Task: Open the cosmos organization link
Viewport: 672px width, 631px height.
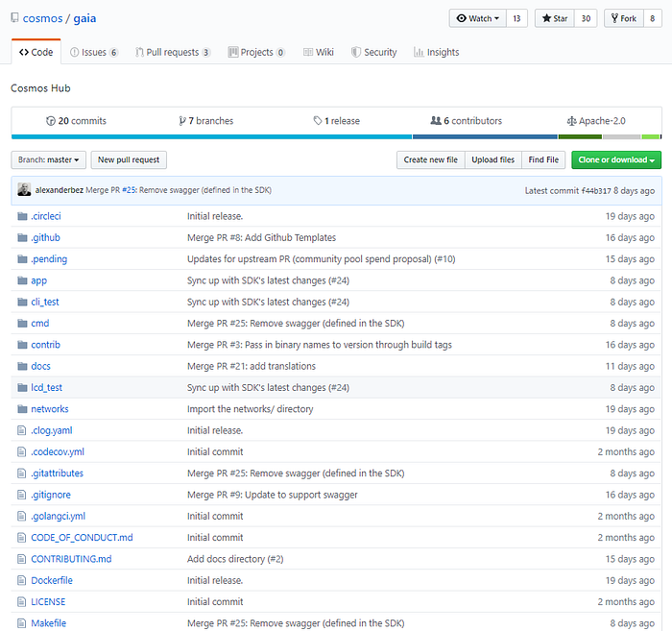Action: pos(42,18)
